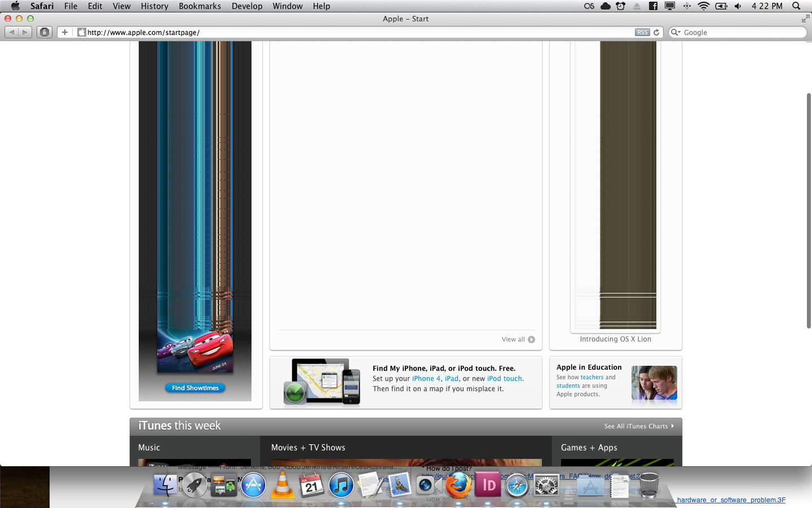Open the Edit menu
Image resolution: width=812 pixels, height=508 pixels.
pyautogui.click(x=95, y=6)
